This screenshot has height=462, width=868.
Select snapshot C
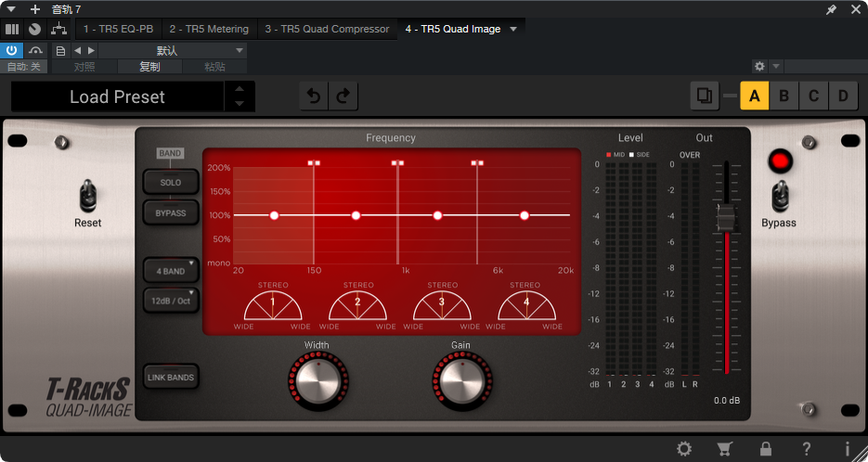(x=813, y=96)
